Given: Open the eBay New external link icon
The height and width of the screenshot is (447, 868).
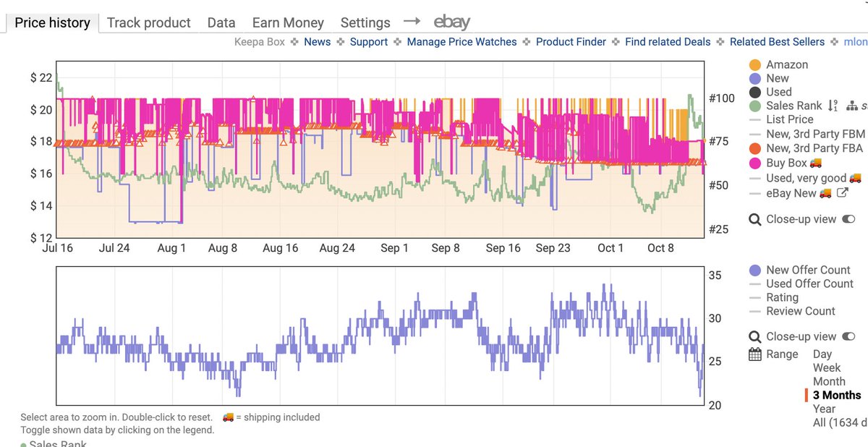Looking at the screenshot, I should (x=843, y=192).
